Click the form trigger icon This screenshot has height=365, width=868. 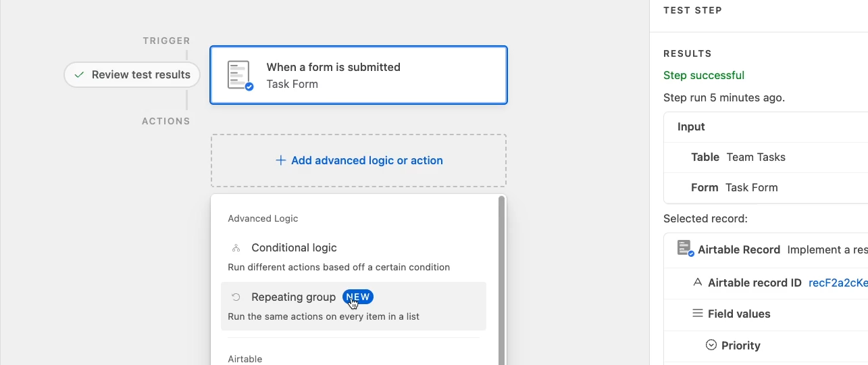click(x=240, y=75)
